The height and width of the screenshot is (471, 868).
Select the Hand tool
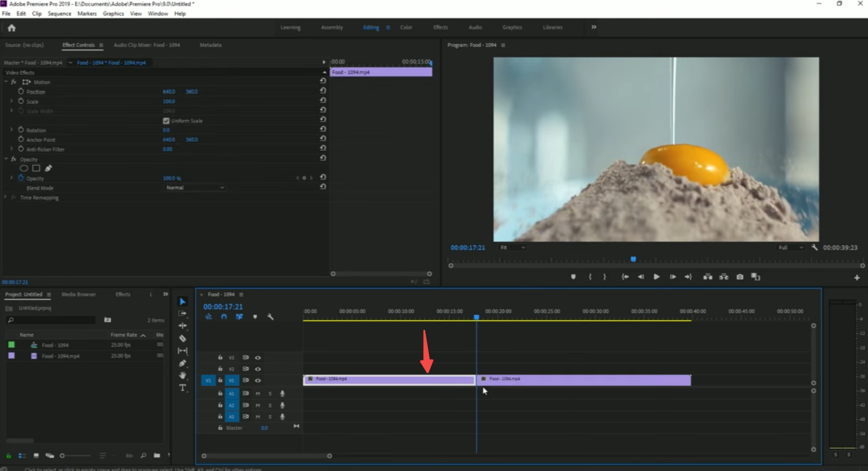[183, 375]
